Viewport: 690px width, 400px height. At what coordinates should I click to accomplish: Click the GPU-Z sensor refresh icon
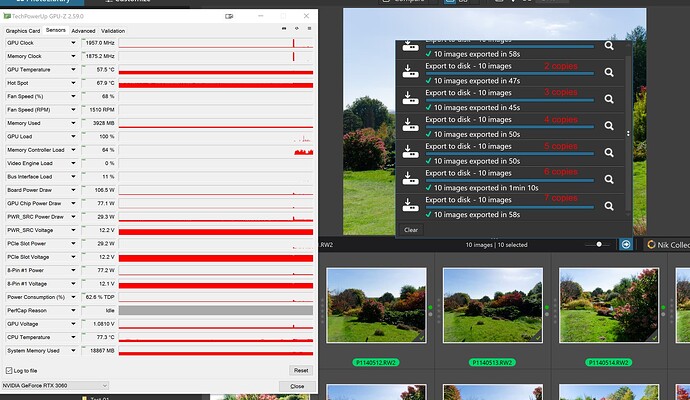pos(295,30)
